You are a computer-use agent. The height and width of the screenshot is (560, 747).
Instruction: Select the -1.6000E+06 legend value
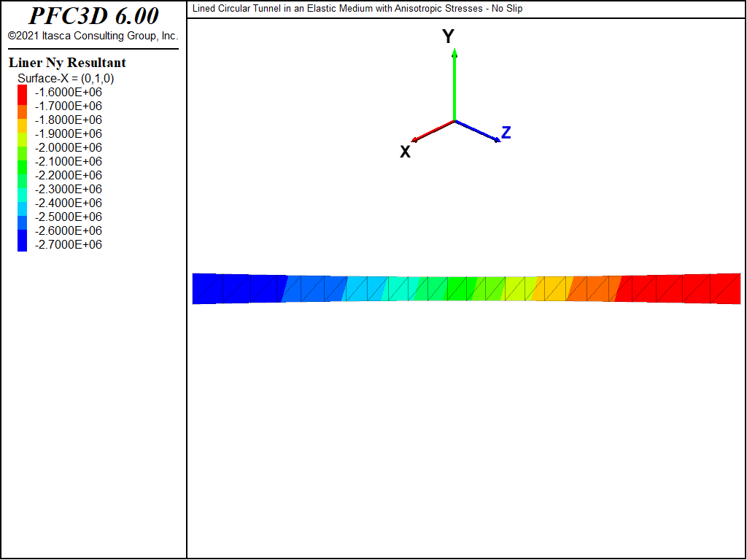[69, 93]
